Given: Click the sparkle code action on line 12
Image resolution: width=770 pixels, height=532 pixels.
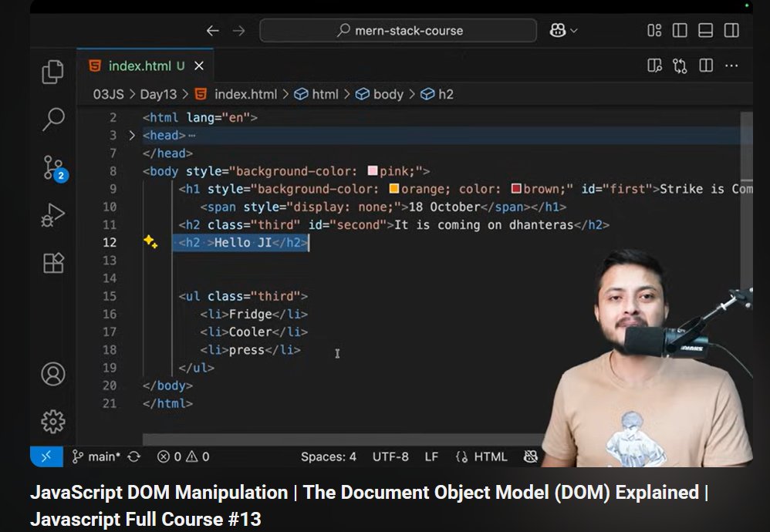Looking at the screenshot, I should tap(150, 241).
